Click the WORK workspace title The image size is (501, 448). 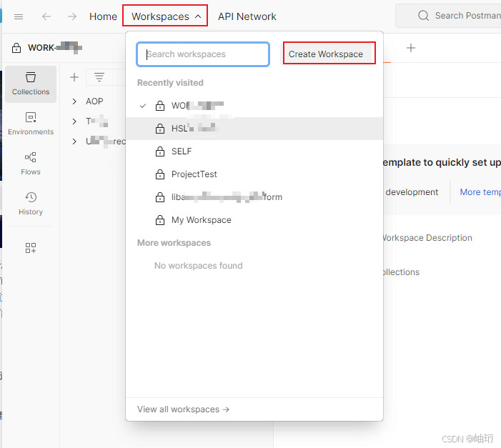55,48
